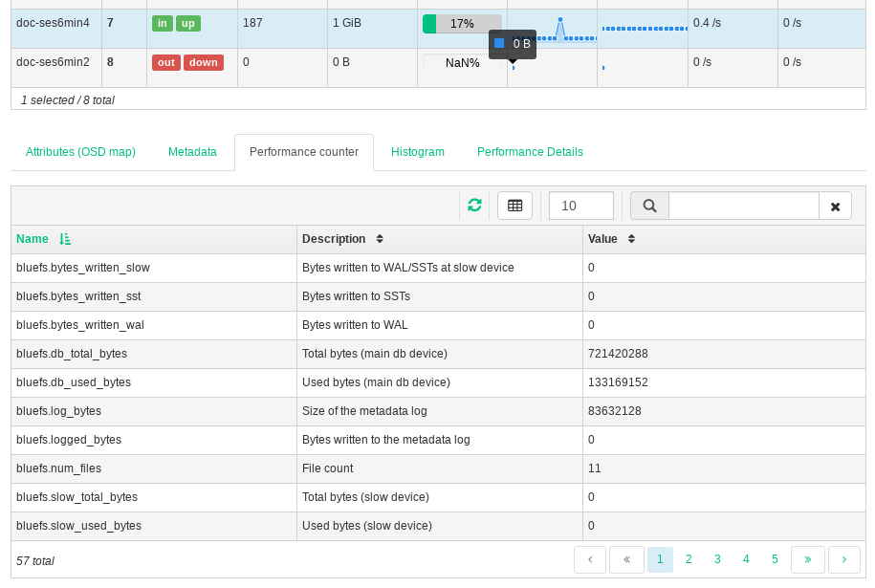Open the column visibility toggle menu

coord(514,206)
